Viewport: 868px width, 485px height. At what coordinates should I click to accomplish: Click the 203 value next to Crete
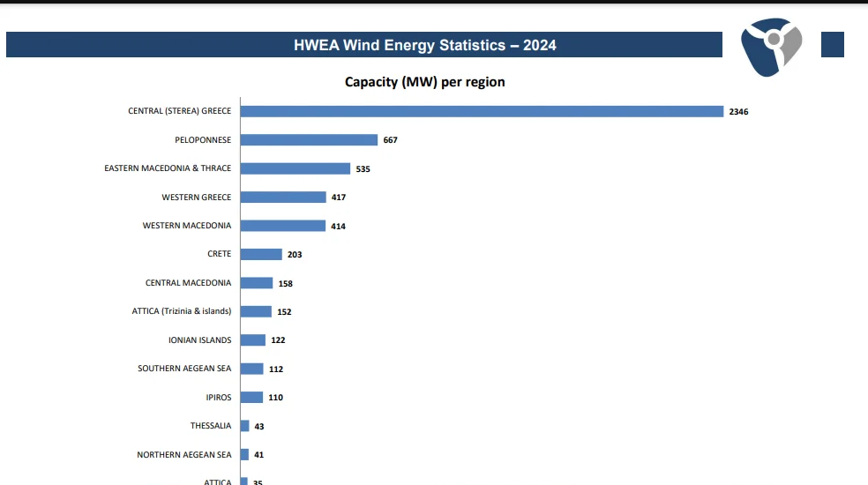(x=295, y=255)
